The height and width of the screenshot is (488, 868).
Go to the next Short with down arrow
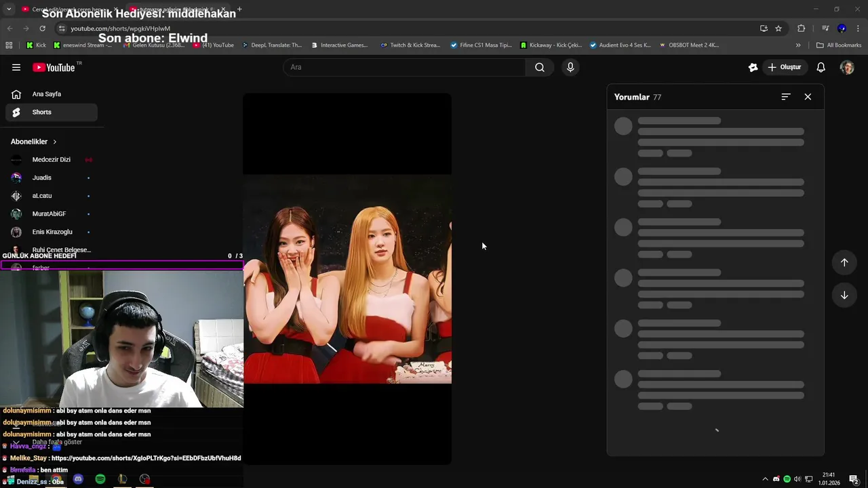(x=844, y=295)
